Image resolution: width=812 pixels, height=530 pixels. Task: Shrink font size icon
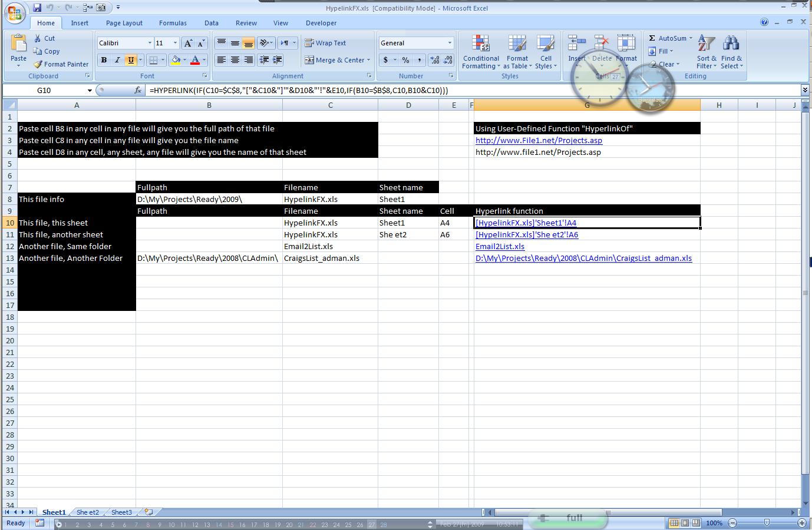(x=201, y=43)
